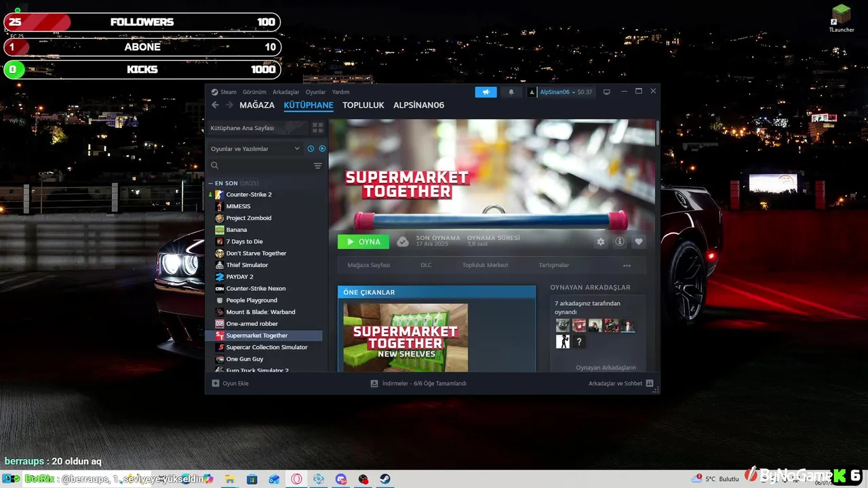The height and width of the screenshot is (488, 868).
Task: Go forward with the Steam forward arrow
Action: pos(229,105)
